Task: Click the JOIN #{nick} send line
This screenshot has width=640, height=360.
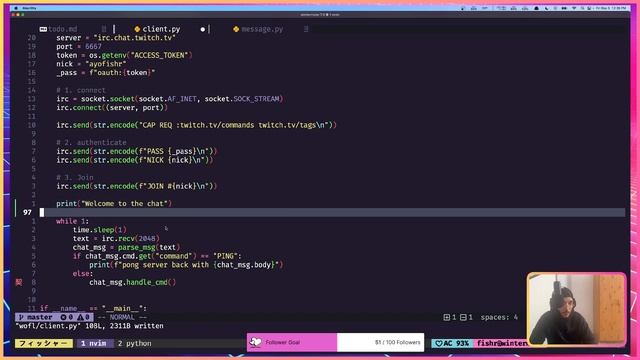Action: click(x=137, y=186)
